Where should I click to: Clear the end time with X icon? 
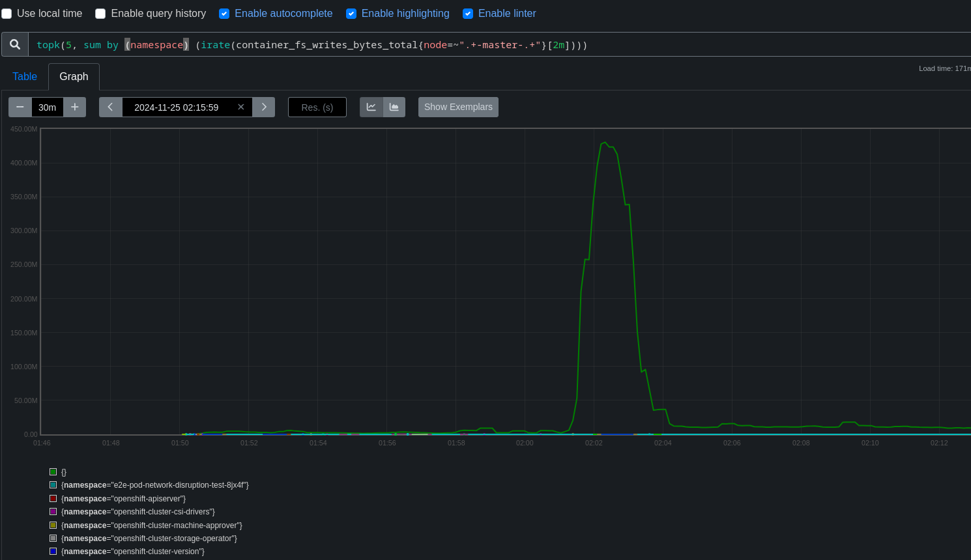tap(241, 107)
